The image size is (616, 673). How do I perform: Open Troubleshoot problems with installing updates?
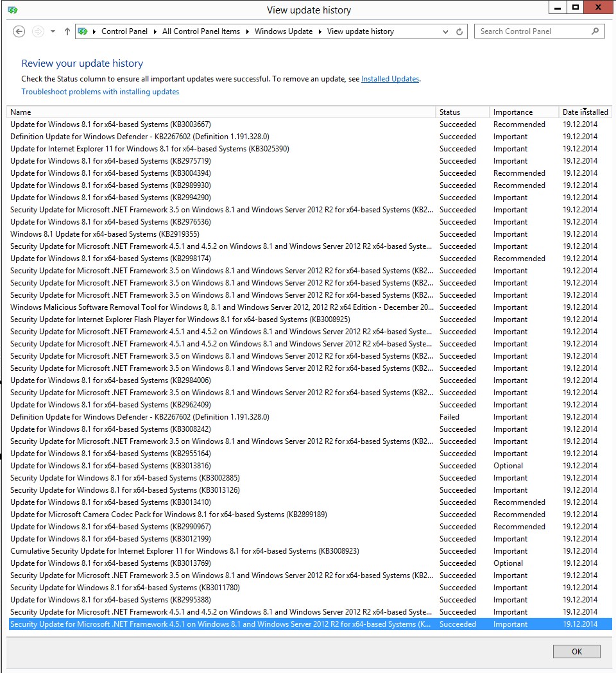point(100,92)
